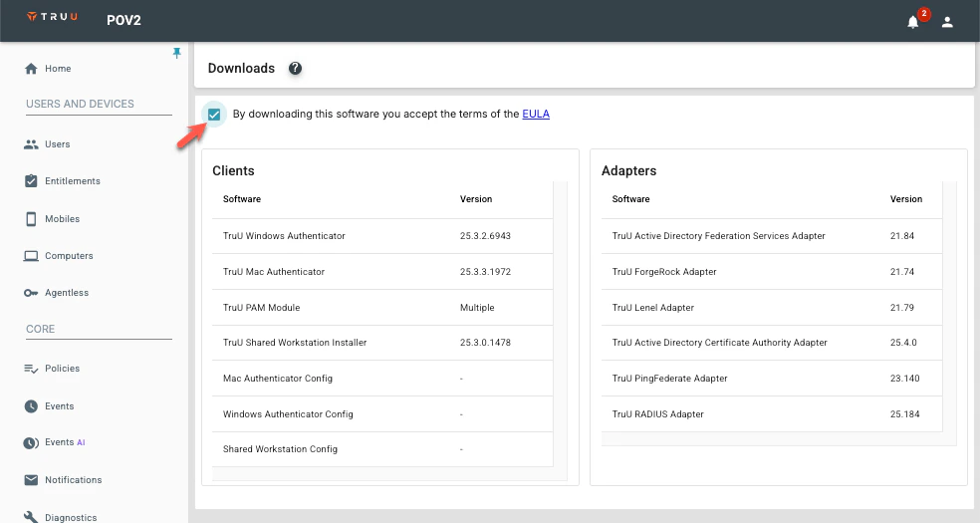This screenshot has width=980, height=523.
Task: Click the Clients panel heading
Action: tap(233, 170)
